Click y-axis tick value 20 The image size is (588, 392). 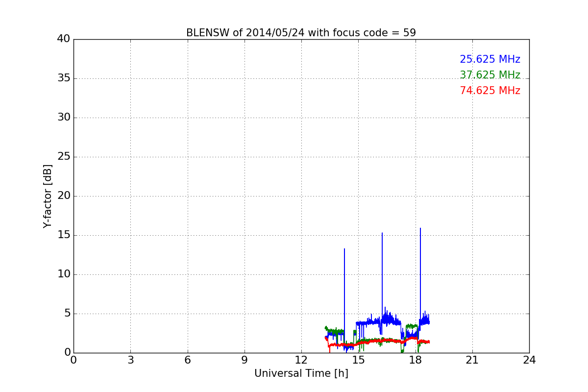(64, 196)
